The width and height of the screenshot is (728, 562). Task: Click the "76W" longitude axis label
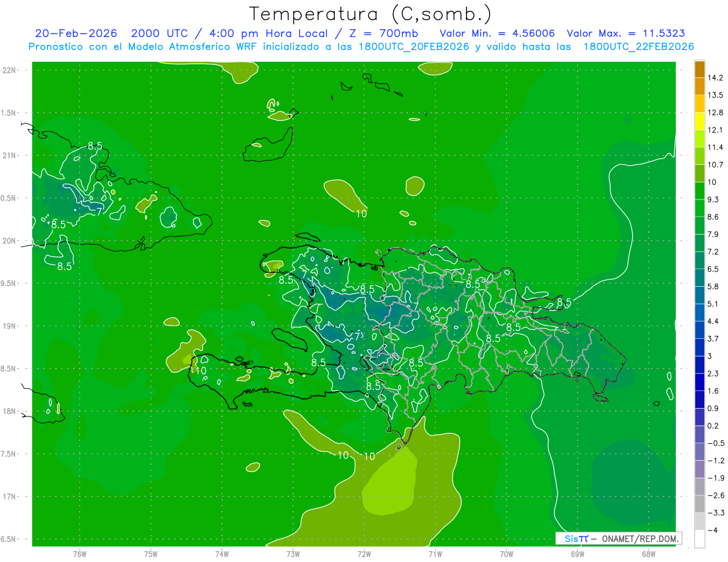79,554
